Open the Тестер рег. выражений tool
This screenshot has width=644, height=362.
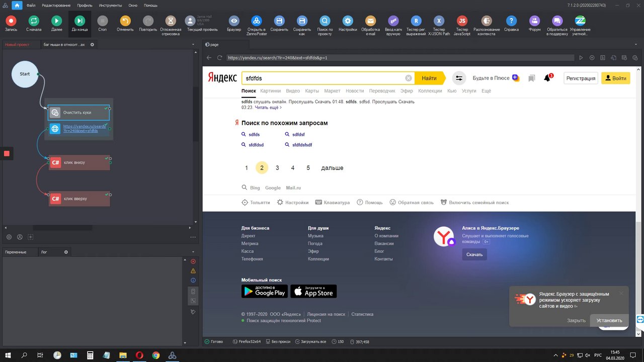pyautogui.click(x=416, y=21)
